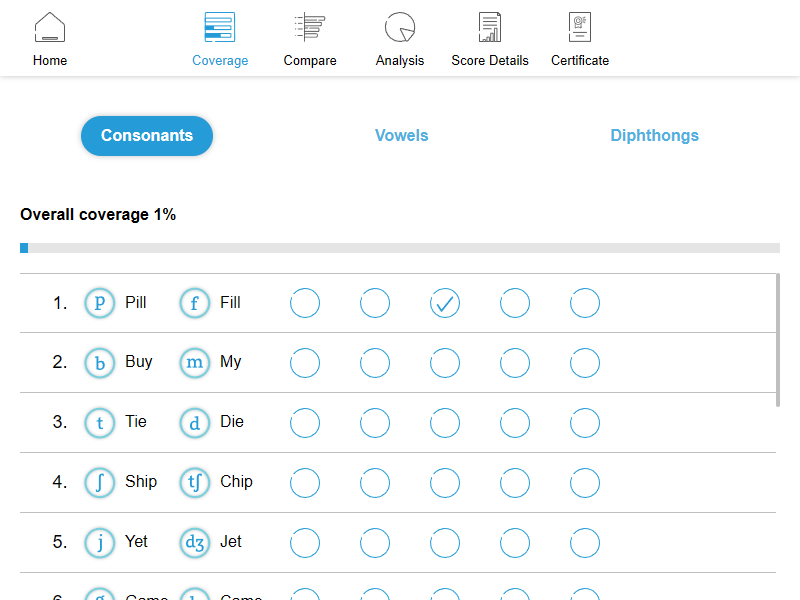The image size is (800, 600).
Task: Check the last circle in row 4
Action: [585, 483]
